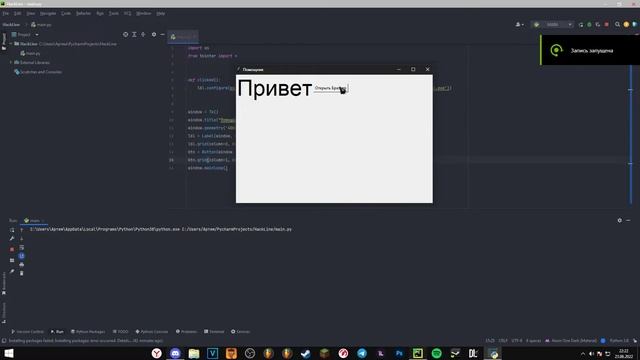Click editor vertical scrollbar on right edge

coord(631,135)
